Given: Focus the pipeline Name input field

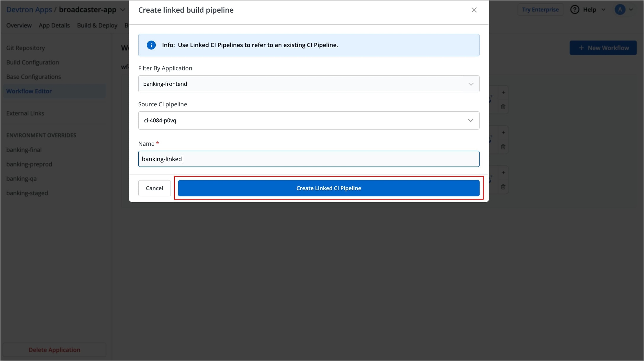Looking at the screenshot, I should (x=309, y=159).
